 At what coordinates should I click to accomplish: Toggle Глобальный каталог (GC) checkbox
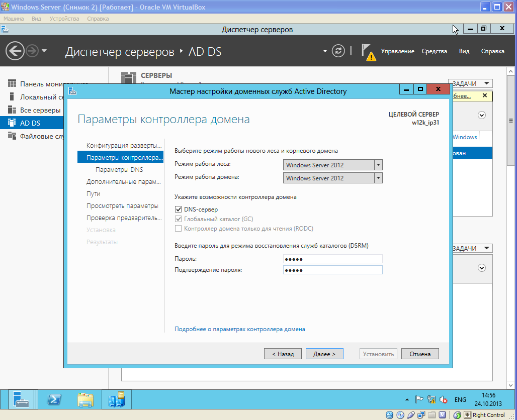178,219
